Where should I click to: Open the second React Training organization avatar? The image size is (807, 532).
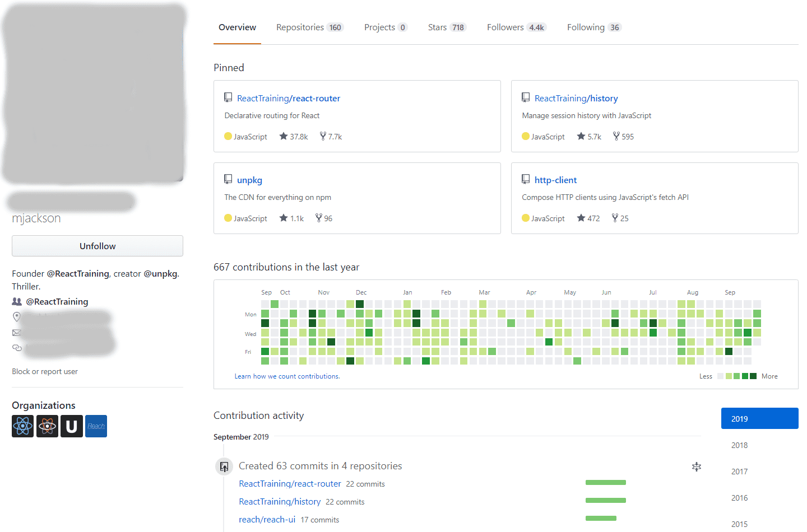pyautogui.click(x=47, y=426)
